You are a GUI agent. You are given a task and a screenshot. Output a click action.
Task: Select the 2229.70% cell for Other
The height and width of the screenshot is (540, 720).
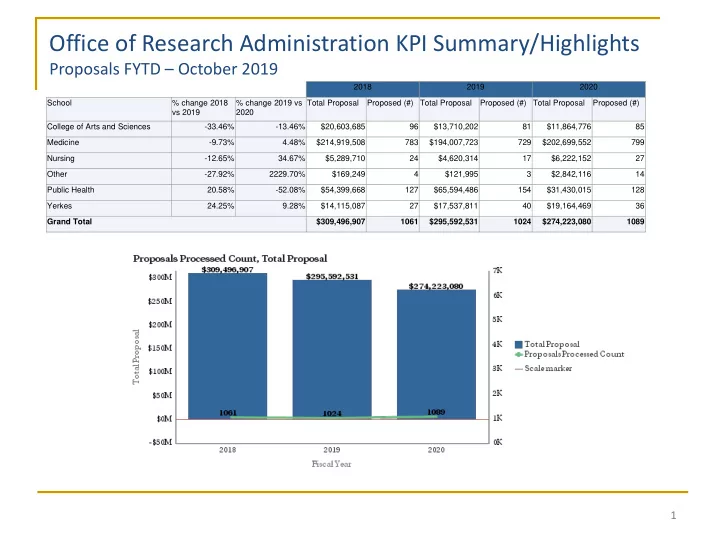coord(270,174)
